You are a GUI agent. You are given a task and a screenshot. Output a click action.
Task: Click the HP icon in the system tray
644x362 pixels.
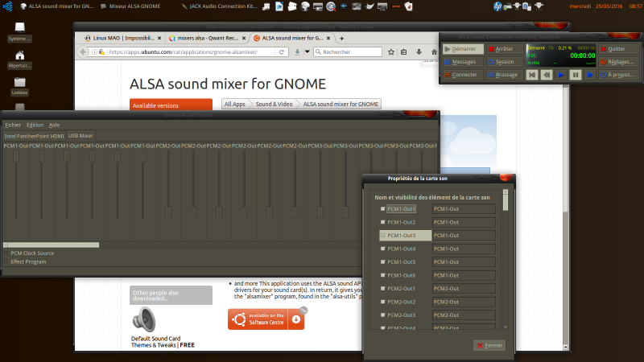point(497,6)
